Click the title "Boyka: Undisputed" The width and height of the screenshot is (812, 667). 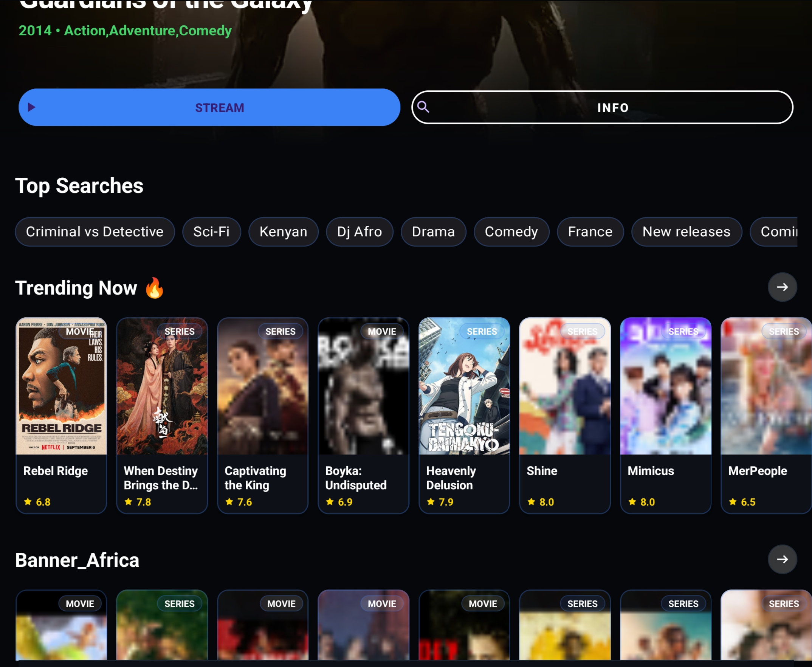point(356,478)
